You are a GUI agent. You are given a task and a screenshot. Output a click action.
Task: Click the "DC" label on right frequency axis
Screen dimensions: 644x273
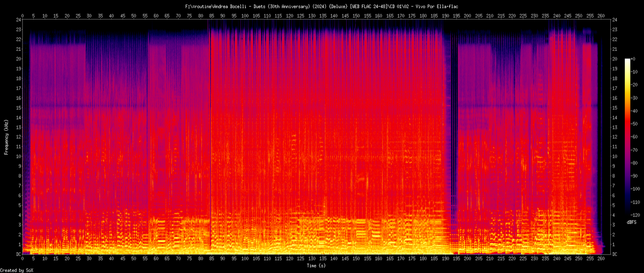615,254
